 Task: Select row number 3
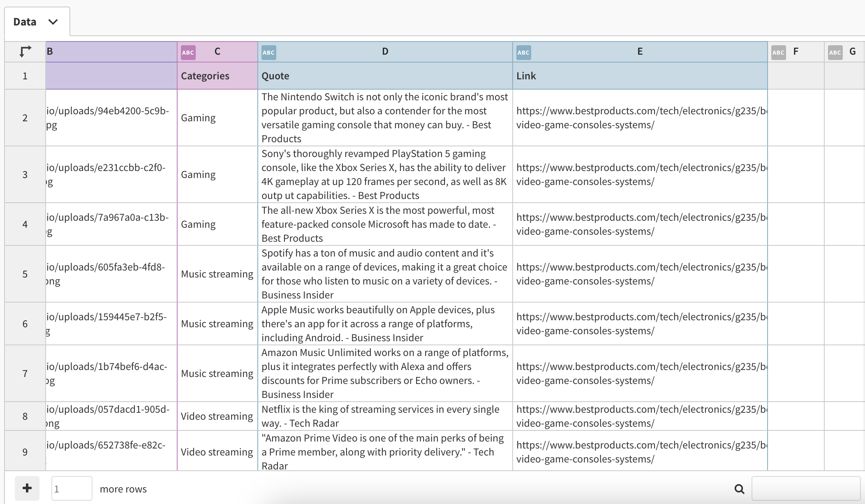coord(25,174)
